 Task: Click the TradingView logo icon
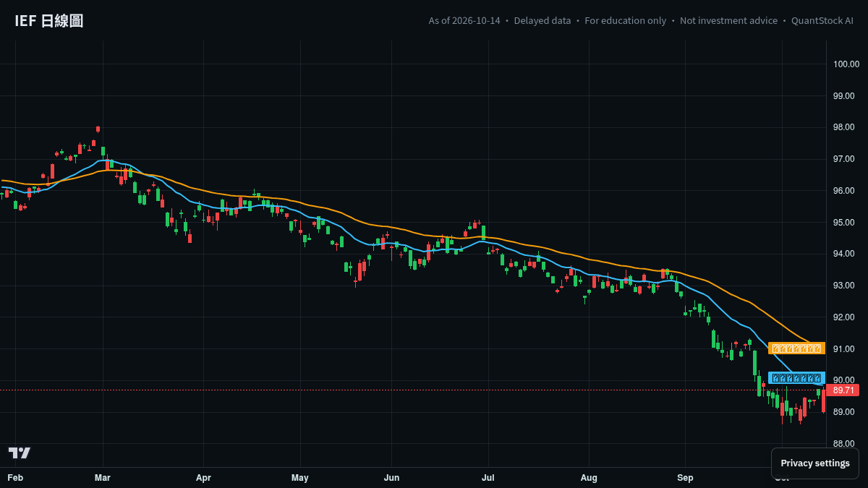(20, 453)
